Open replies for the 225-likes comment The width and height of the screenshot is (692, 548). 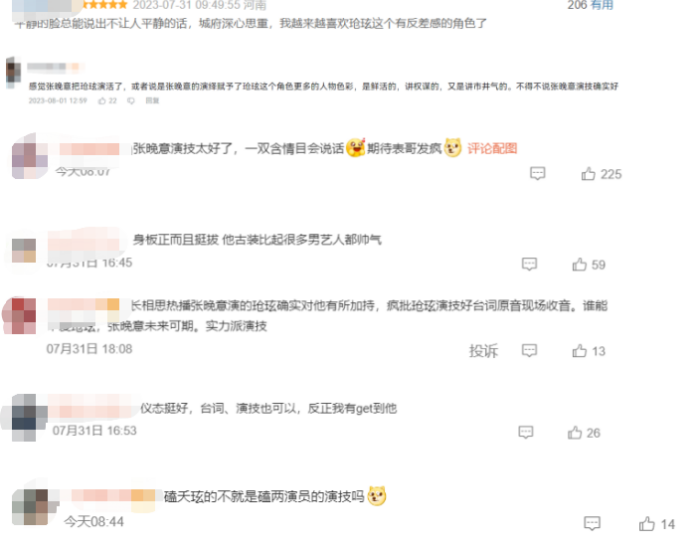(x=538, y=173)
